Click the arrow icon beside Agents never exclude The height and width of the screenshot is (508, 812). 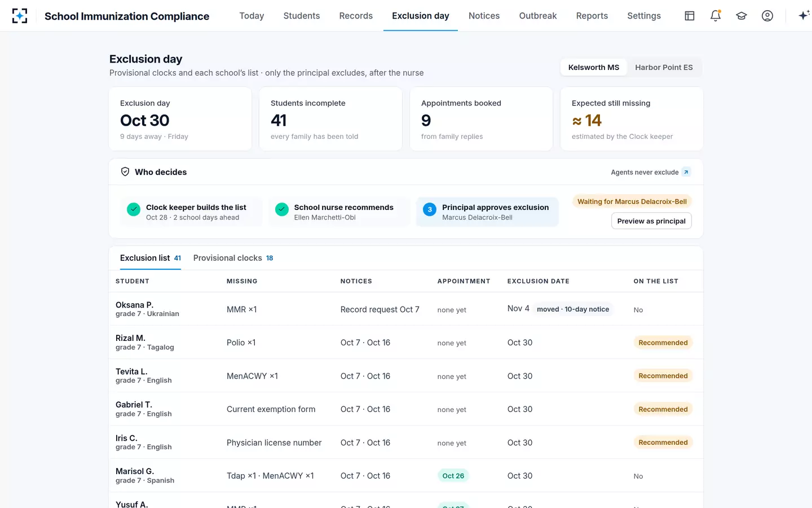[686, 172]
